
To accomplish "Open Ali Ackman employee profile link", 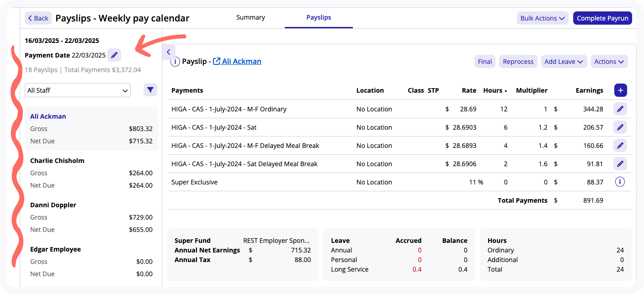I will click(x=237, y=61).
